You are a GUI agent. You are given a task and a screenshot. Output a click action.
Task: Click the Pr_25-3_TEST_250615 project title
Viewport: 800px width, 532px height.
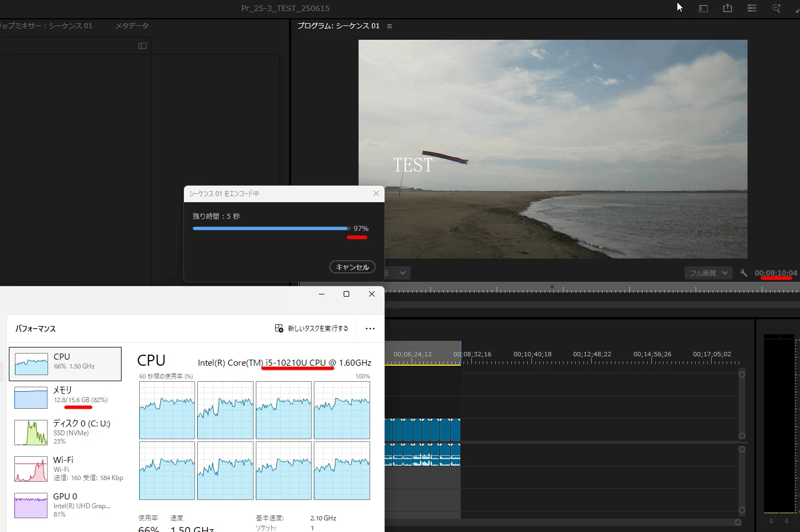[x=286, y=8]
